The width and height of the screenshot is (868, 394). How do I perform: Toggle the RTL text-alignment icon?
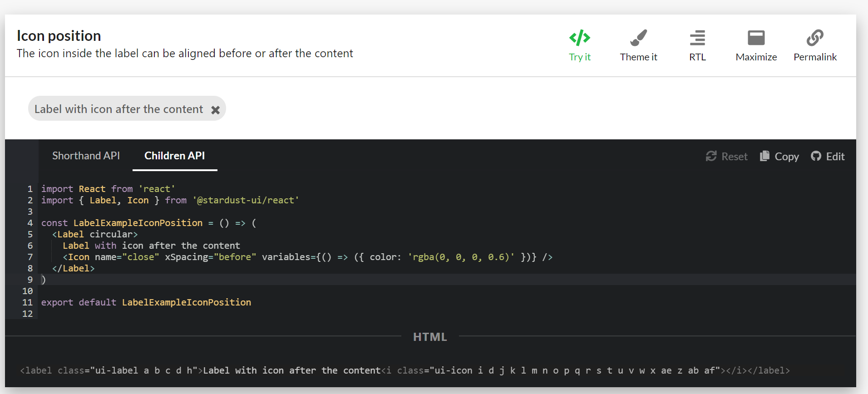click(x=697, y=38)
